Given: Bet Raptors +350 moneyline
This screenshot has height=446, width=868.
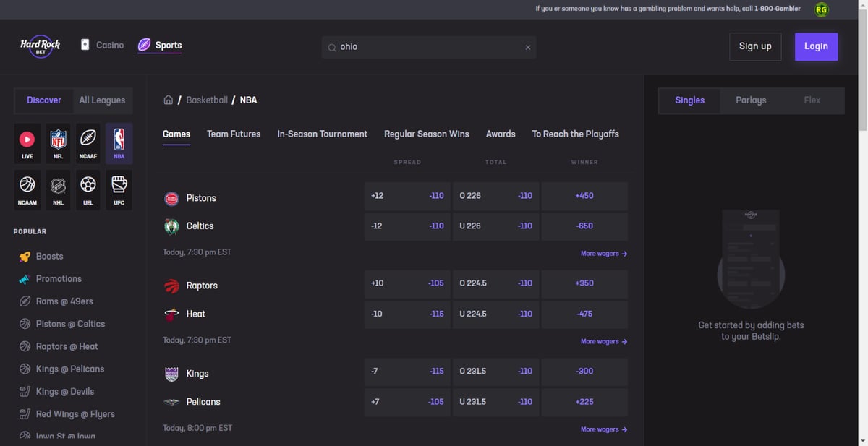Looking at the screenshot, I should coord(584,283).
